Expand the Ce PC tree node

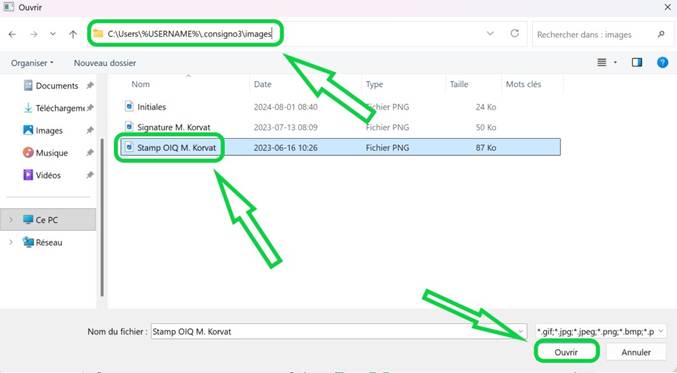(x=11, y=220)
